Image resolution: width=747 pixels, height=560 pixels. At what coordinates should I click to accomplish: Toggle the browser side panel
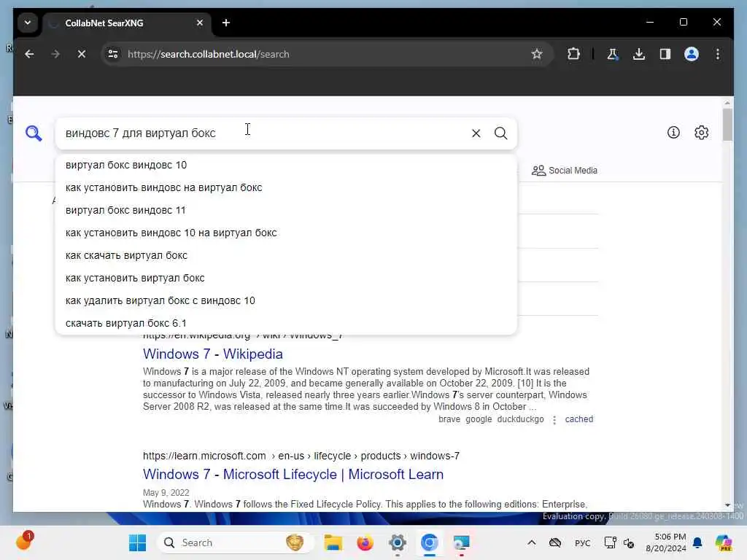click(665, 54)
